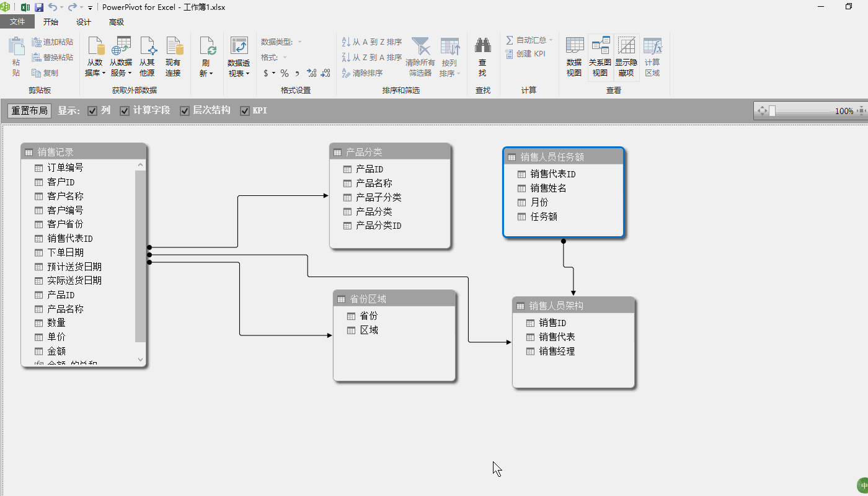Image resolution: width=868 pixels, height=496 pixels.
Task: Open 从数据库 to import data
Action: point(96,56)
